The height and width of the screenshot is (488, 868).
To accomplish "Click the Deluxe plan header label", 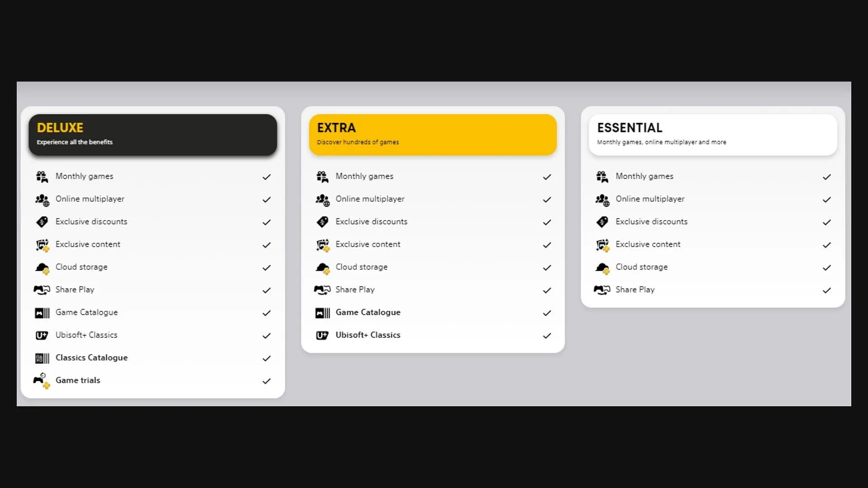I will 60,127.
